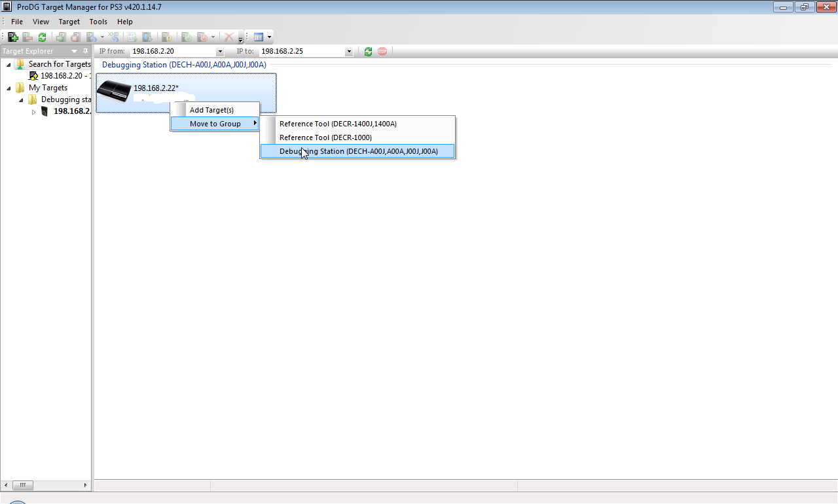Click the red-circle disconnect toolbar icon
The height and width of the screenshot is (504, 838).
click(x=75, y=37)
